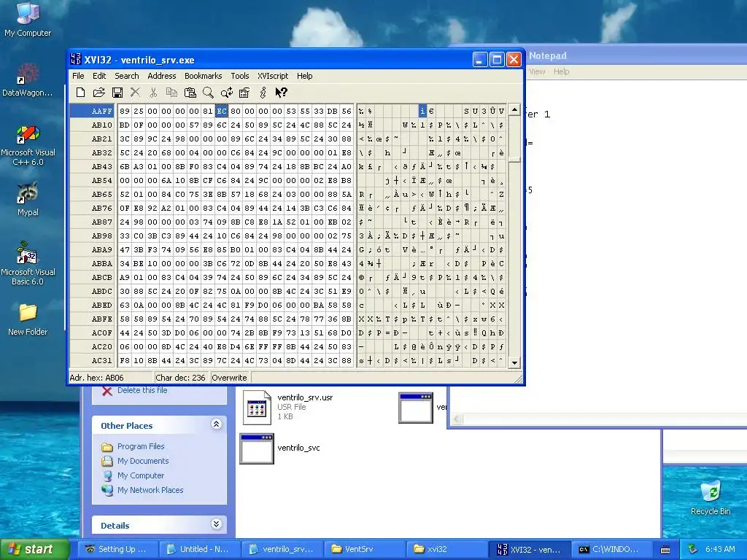Open the File menu in XVI32
This screenshot has width=747, height=560.
(78, 76)
